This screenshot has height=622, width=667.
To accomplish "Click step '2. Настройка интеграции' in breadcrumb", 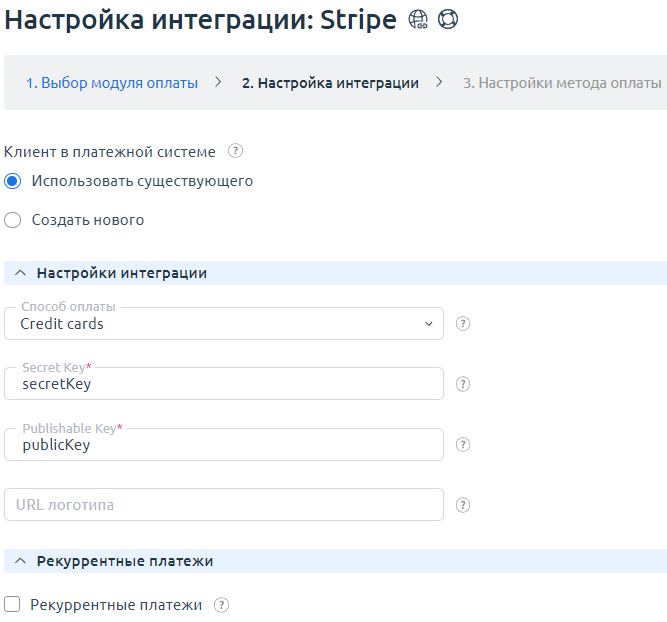I will coord(330,83).
